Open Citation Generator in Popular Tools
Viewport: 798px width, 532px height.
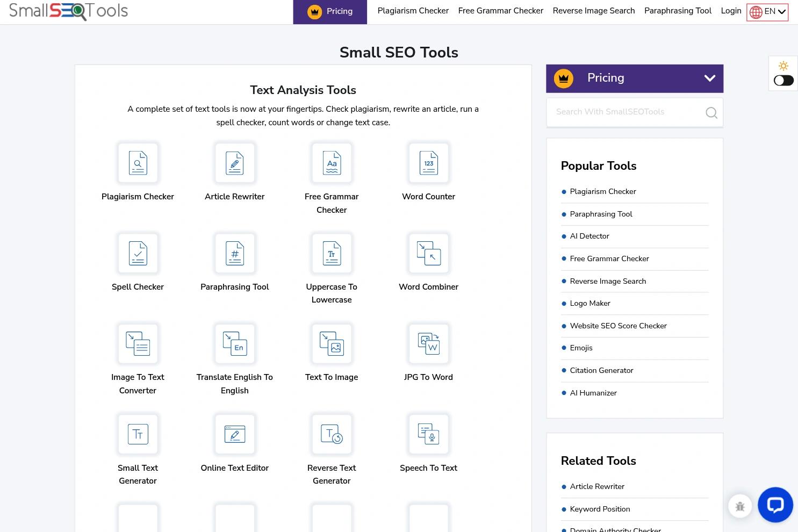(x=601, y=370)
